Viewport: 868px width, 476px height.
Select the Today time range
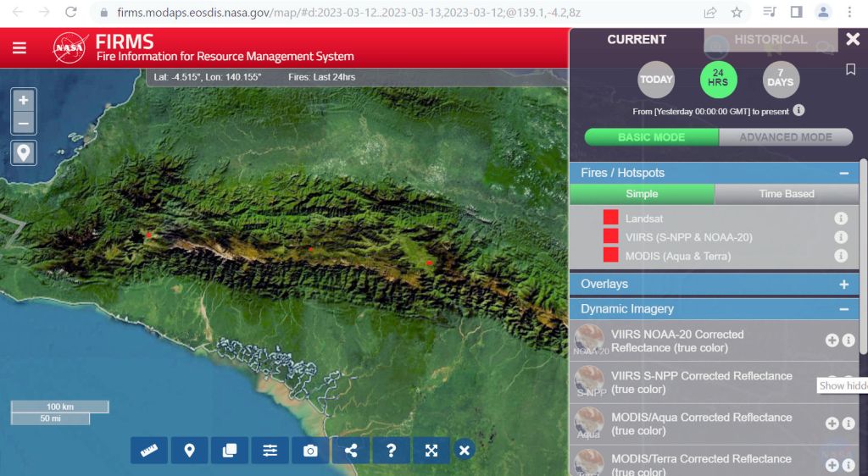656,80
